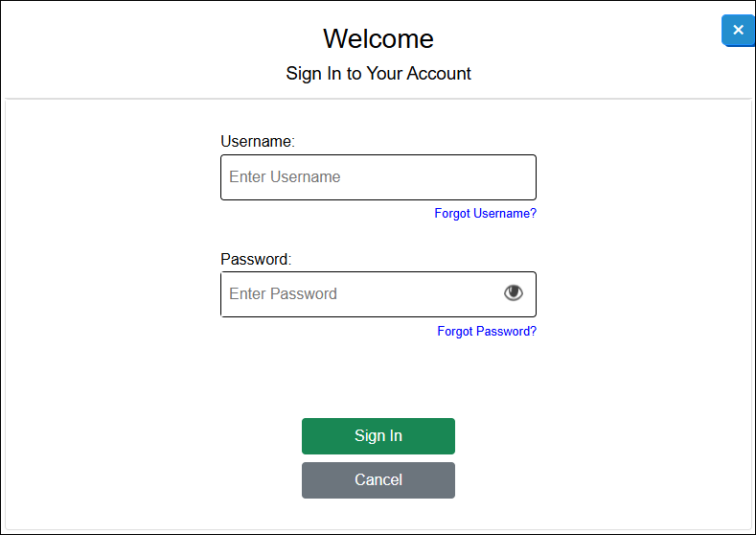Screen dimensions: 756x535
Task: Close the Welcome sign-in popup
Action: pos(738,31)
